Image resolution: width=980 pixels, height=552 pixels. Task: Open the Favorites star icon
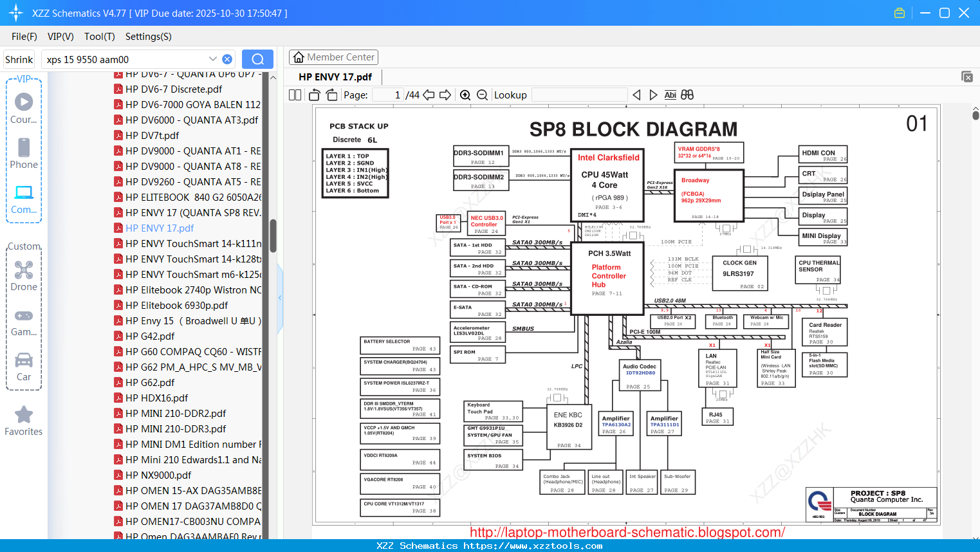24,421
